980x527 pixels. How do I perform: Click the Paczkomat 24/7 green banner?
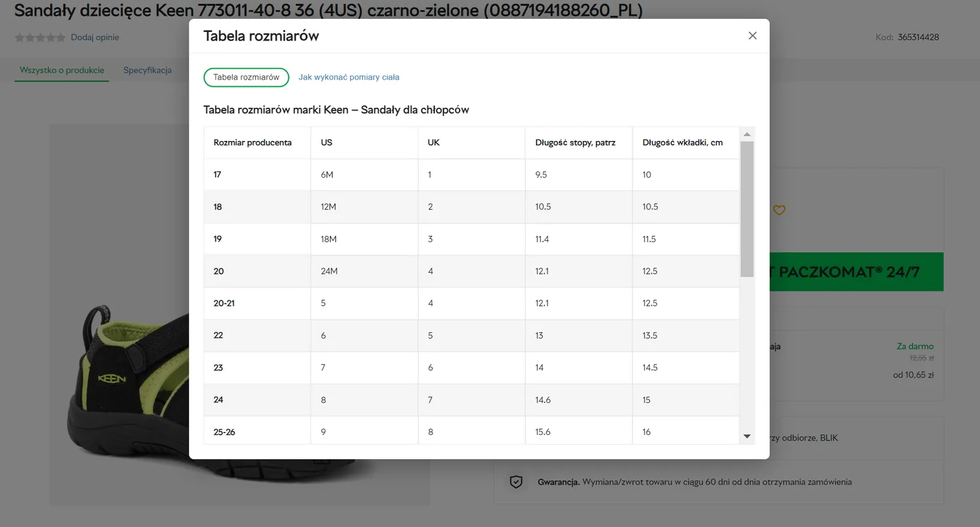857,272
